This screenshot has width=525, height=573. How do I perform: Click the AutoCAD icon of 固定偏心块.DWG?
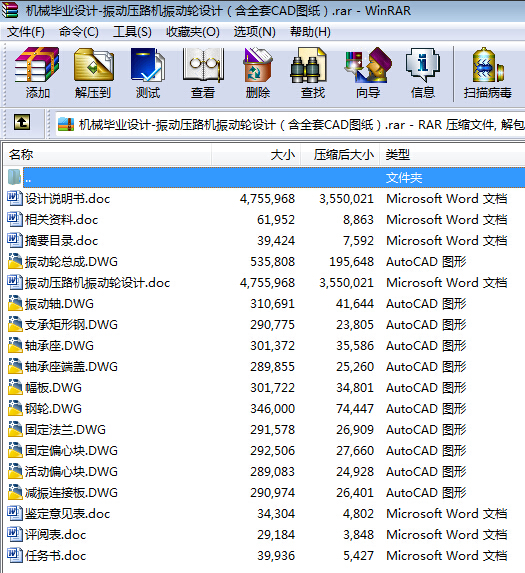(15, 451)
